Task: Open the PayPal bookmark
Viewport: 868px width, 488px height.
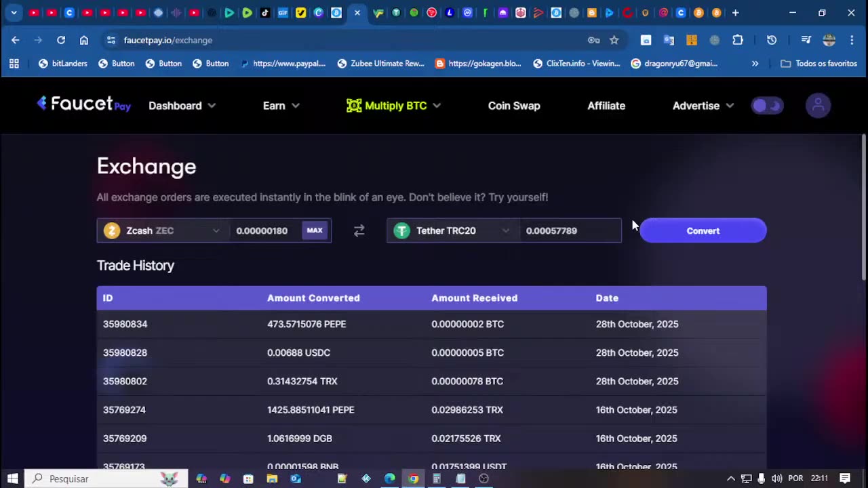Action: 283,63
